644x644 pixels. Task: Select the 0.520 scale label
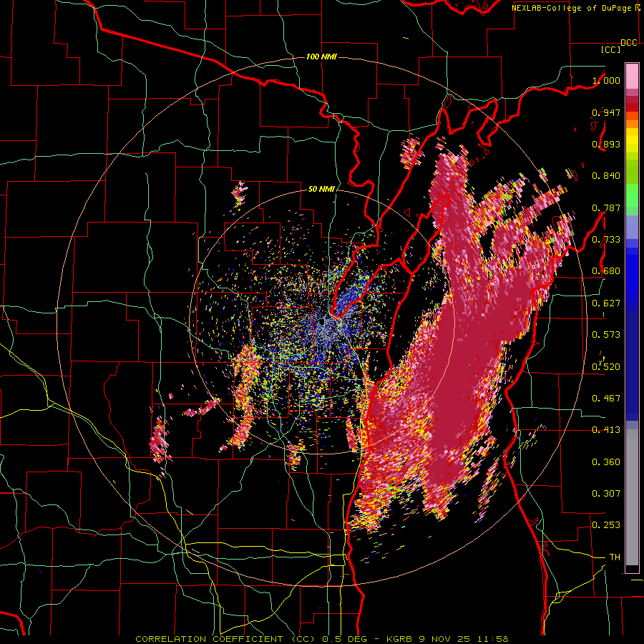pos(606,367)
